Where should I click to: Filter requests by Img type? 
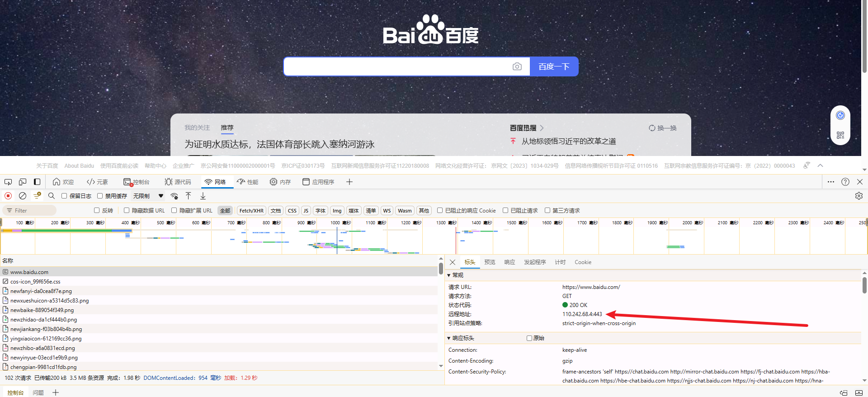pos(337,210)
